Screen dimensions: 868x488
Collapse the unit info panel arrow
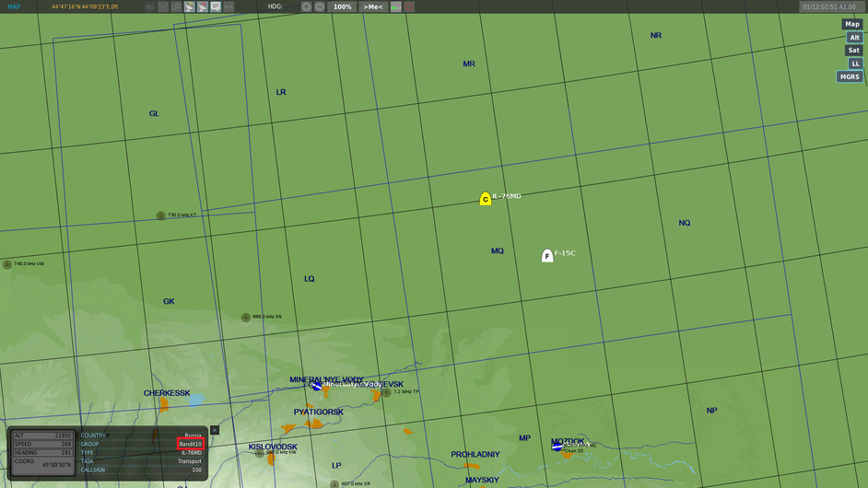click(x=215, y=430)
